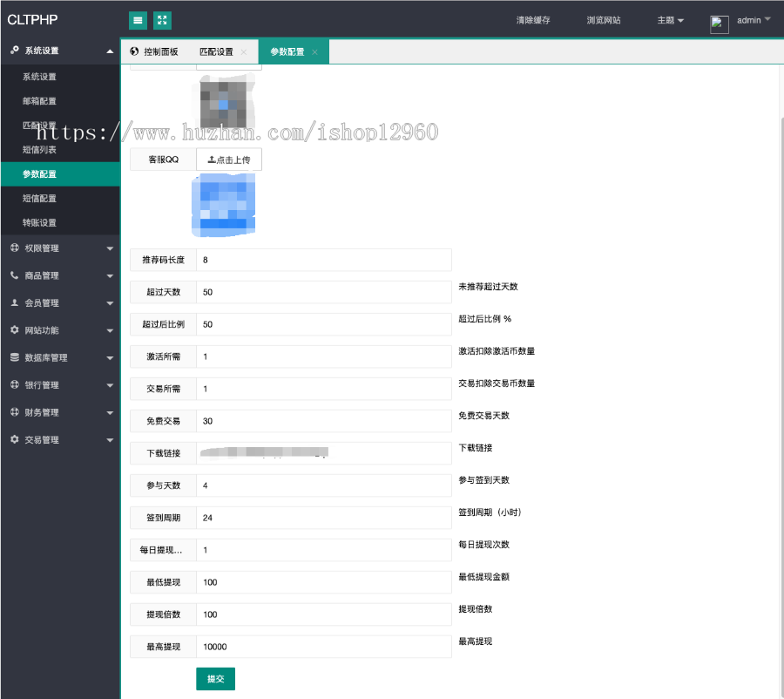Open the 主题 theme dropdown

pyautogui.click(x=670, y=21)
